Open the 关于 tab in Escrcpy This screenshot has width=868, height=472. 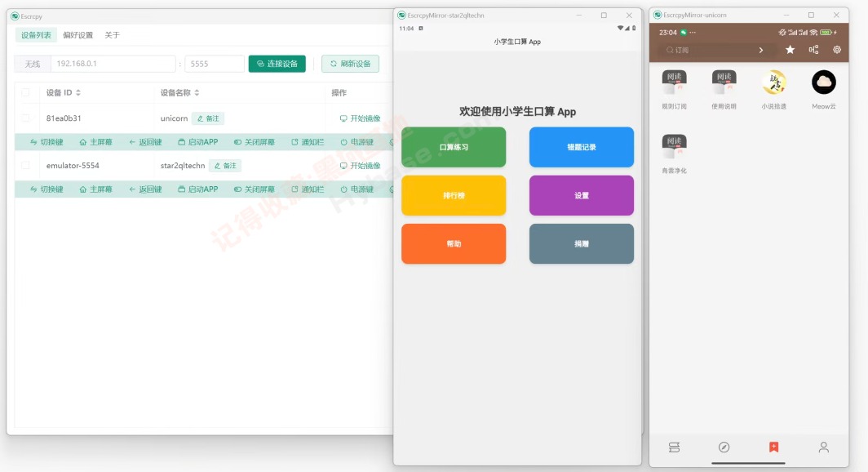(112, 35)
